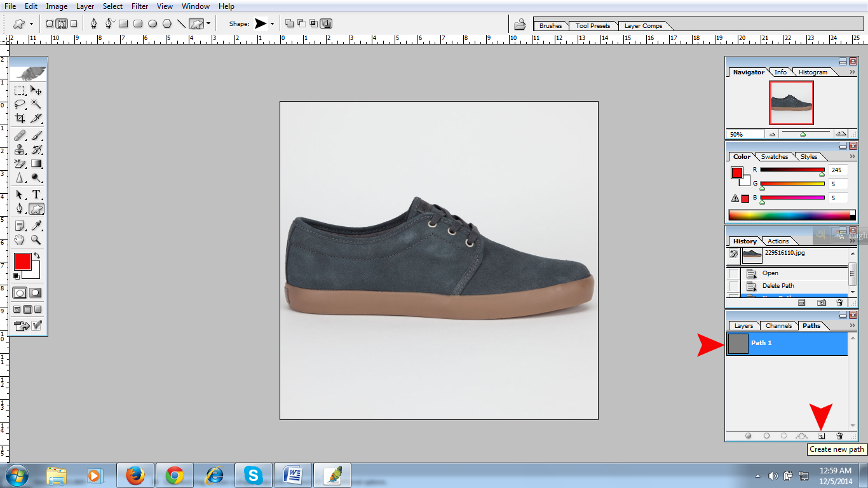The height and width of the screenshot is (488, 868).
Task: Open the Filter menu
Action: coord(140,6)
